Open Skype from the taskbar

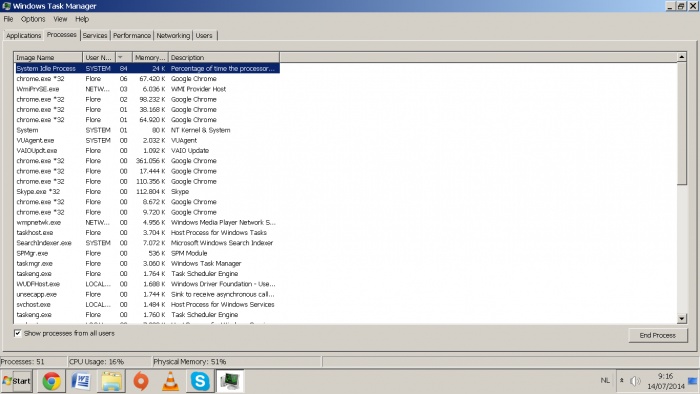coord(200,381)
